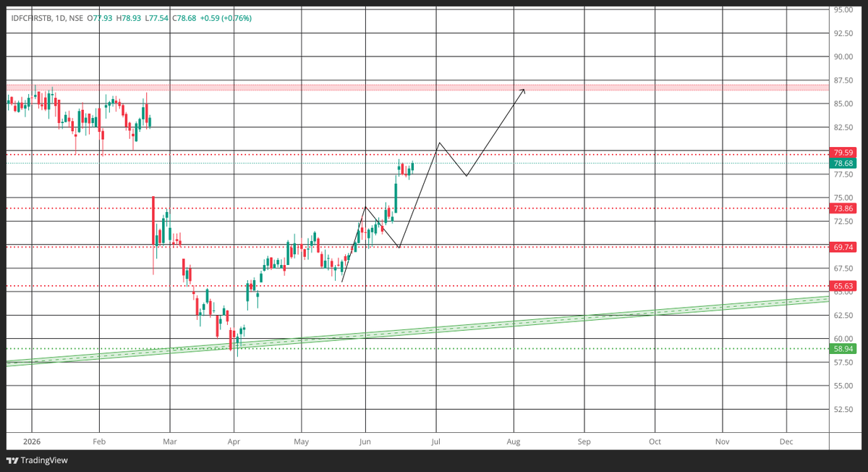868x472 pixels.
Task: Click the 87.50 price axis label
Action: tap(843, 80)
